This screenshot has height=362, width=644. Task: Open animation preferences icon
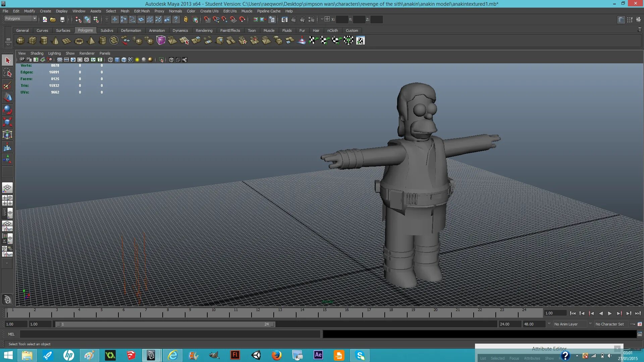click(x=640, y=324)
